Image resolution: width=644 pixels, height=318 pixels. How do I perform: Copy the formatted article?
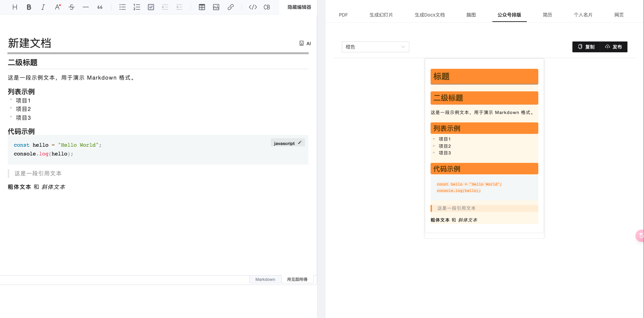click(586, 47)
